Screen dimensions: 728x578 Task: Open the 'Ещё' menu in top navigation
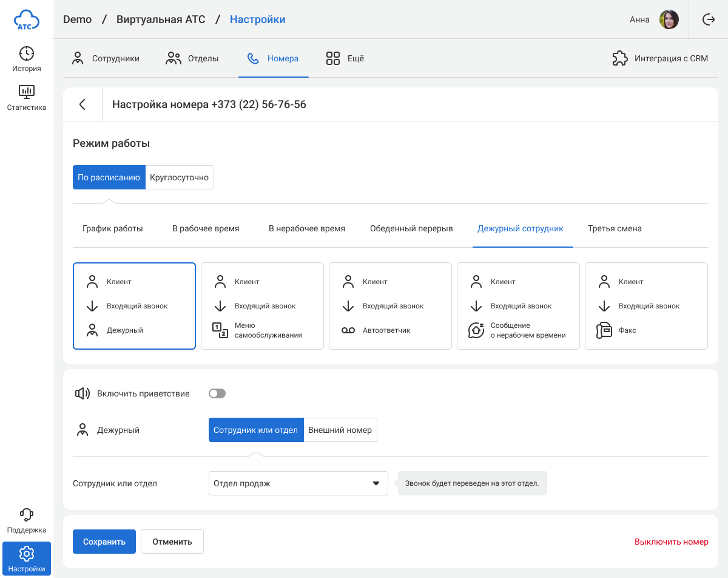345,59
